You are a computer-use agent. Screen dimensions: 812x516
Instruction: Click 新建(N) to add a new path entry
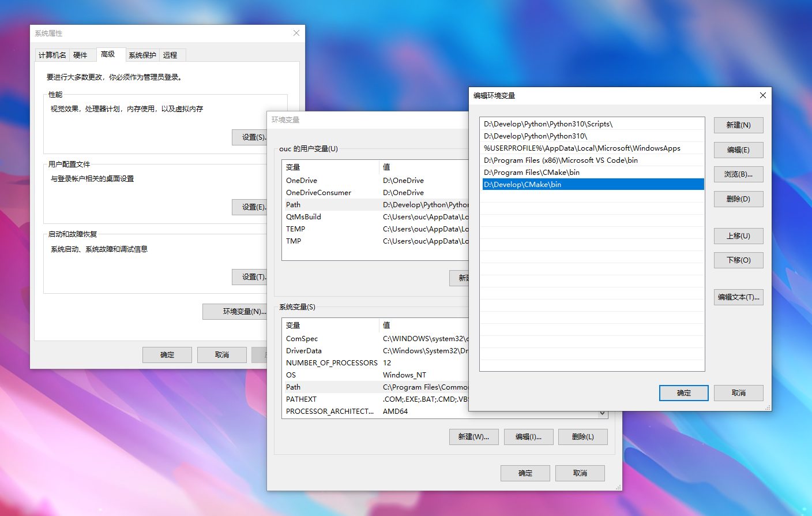[738, 125]
